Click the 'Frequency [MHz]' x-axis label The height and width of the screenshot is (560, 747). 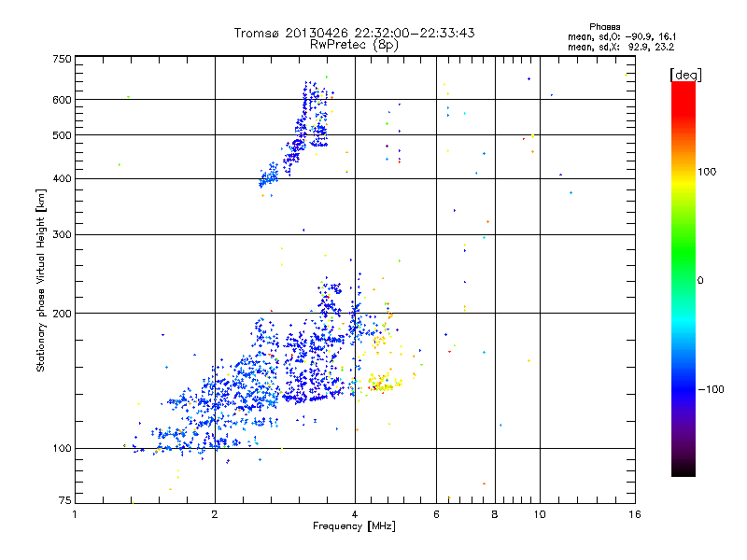[354, 526]
